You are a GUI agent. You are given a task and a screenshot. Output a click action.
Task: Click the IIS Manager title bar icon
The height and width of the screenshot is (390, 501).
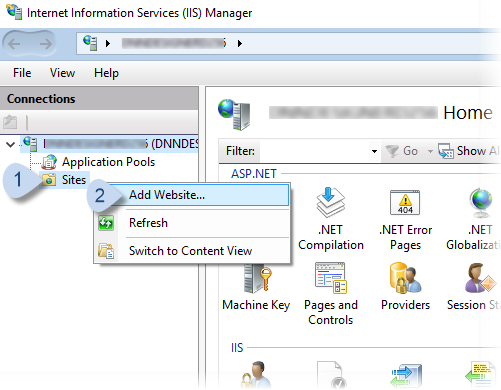[14, 12]
